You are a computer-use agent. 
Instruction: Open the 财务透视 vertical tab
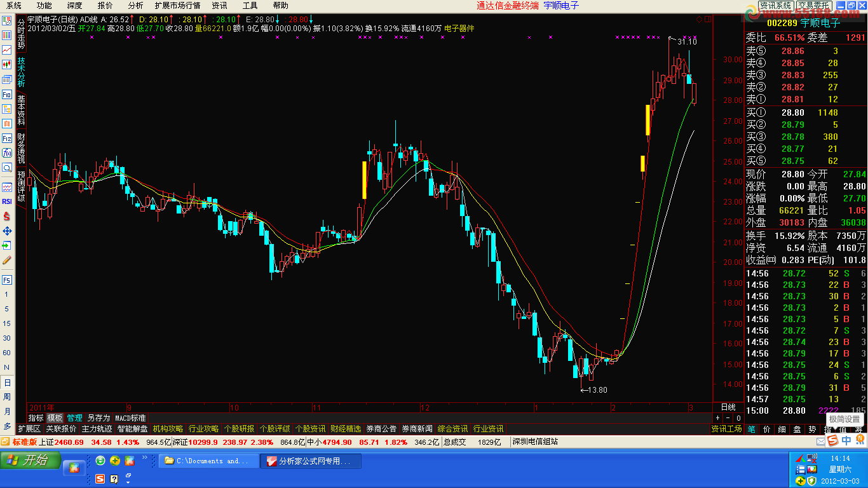click(21, 148)
